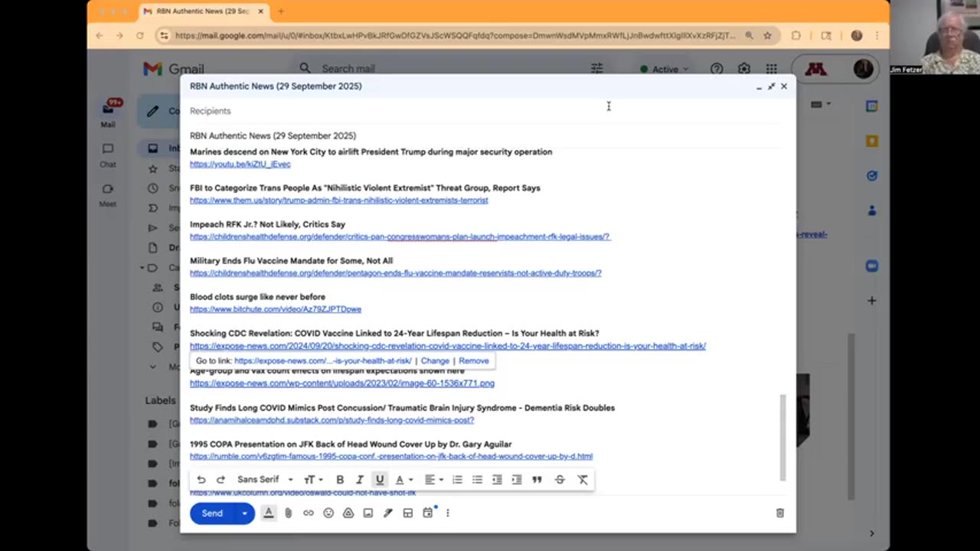This screenshot has height=551, width=980.
Task: Choose a layout for the email
Action: tap(408, 513)
